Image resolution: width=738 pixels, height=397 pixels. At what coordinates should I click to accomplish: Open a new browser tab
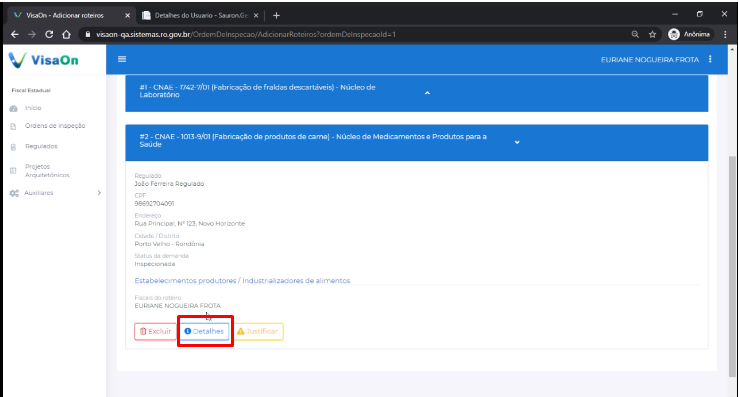coord(276,16)
